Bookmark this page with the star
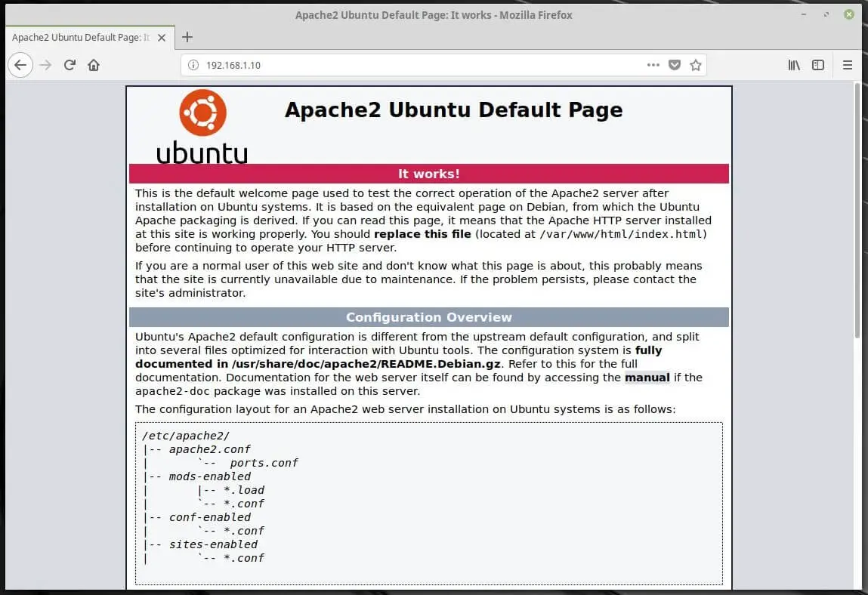Screen dimensions: 868x595 pos(696,65)
